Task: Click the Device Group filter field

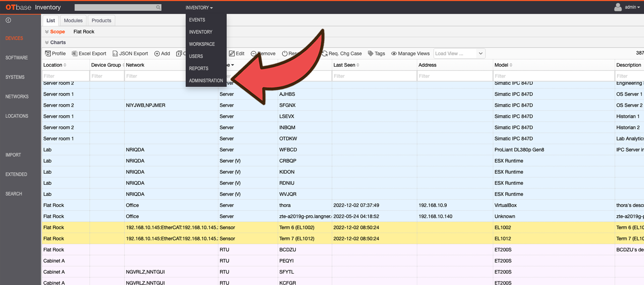Action: [x=107, y=76]
